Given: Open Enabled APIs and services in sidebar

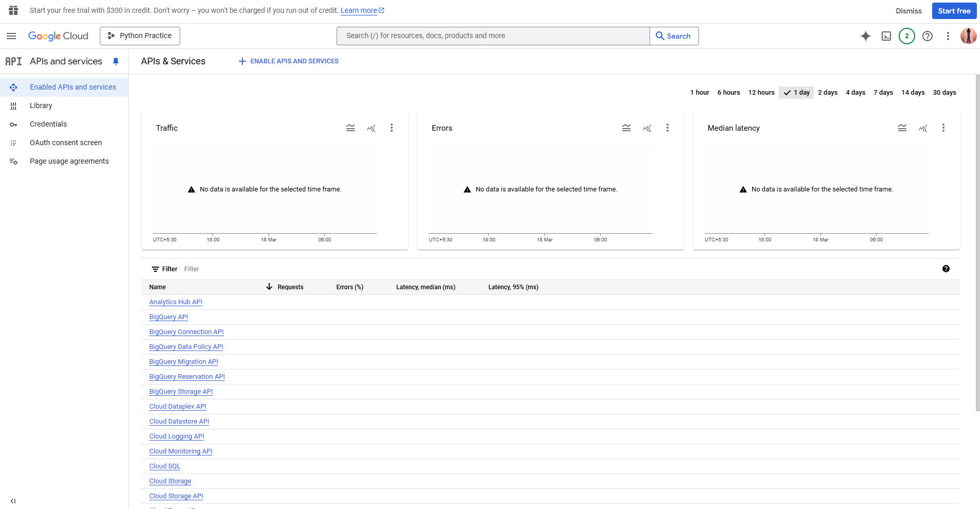Looking at the screenshot, I should point(64,87).
